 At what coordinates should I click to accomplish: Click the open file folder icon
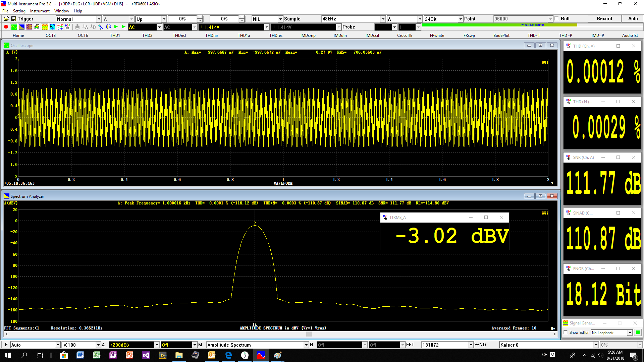(x=6, y=19)
